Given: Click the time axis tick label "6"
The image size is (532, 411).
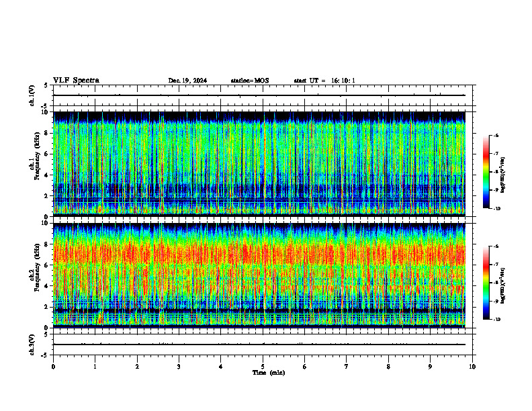Looking at the screenshot, I should click(305, 367).
